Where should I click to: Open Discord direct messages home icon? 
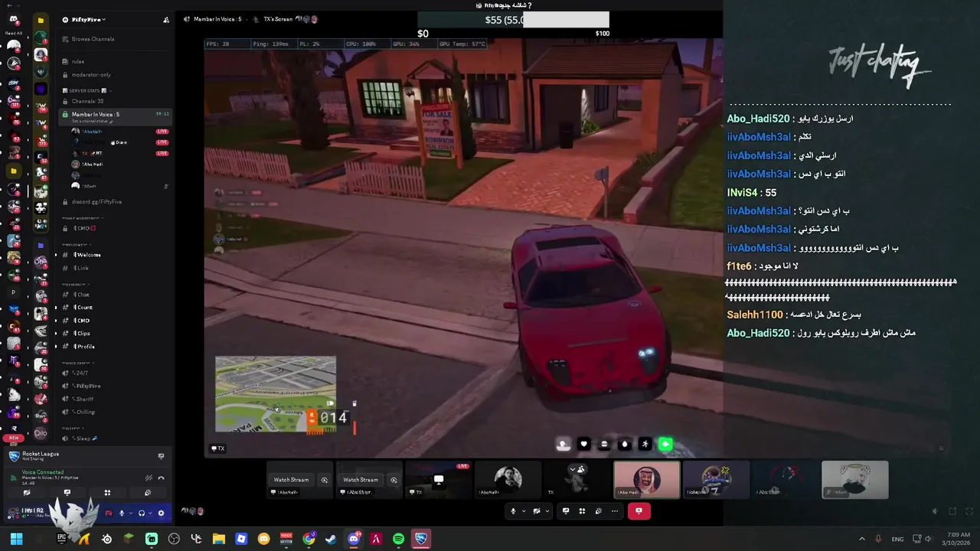click(x=14, y=19)
